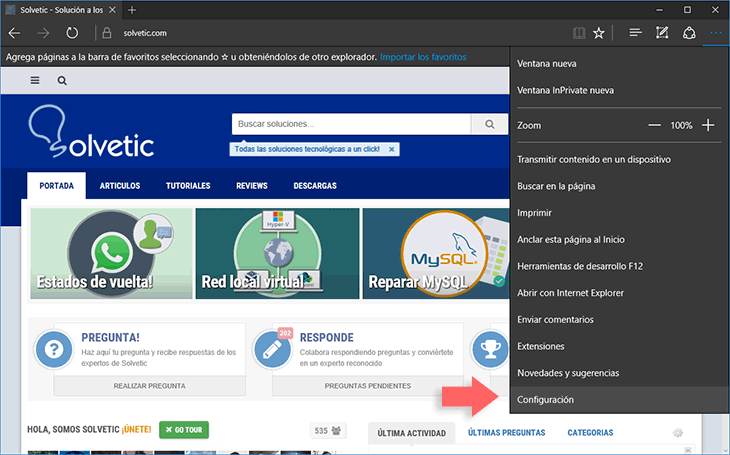Open CATEGORIAS tab
This screenshot has width=730, height=455.
590,433
